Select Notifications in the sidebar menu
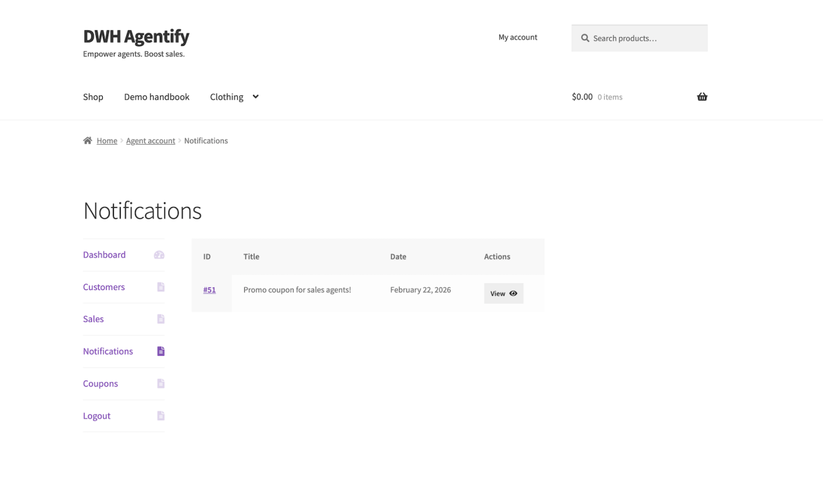The height and width of the screenshot is (504, 823). tap(108, 351)
